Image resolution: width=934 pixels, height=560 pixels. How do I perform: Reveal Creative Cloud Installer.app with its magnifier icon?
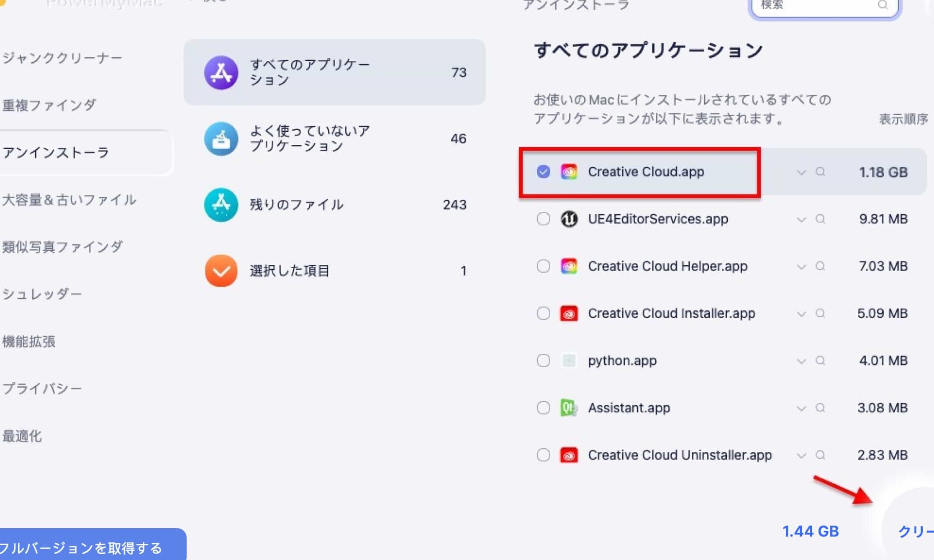[820, 314]
